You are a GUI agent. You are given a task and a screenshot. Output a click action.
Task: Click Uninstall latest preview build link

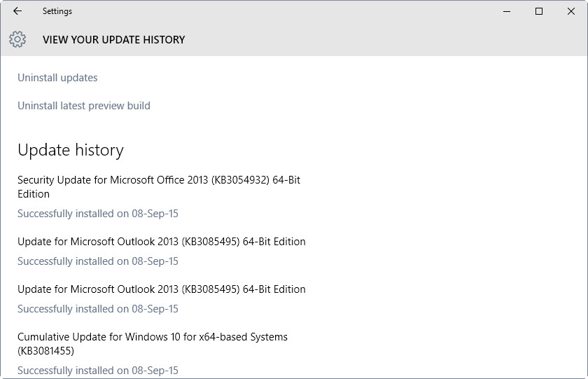[84, 106]
